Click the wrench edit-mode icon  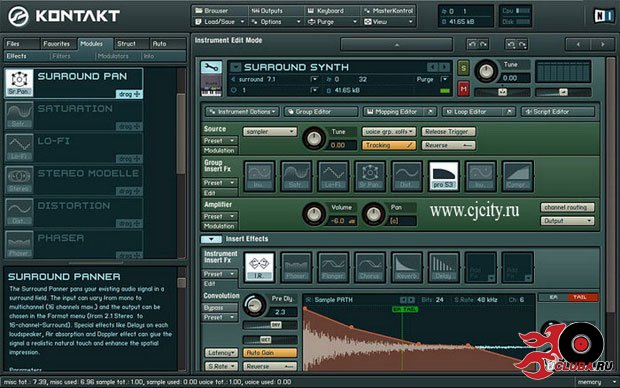click(211, 67)
